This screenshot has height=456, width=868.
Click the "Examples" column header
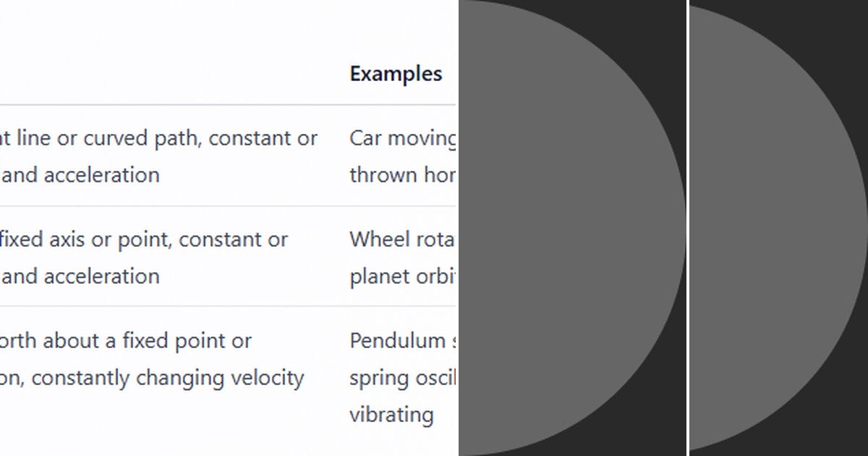pos(396,74)
